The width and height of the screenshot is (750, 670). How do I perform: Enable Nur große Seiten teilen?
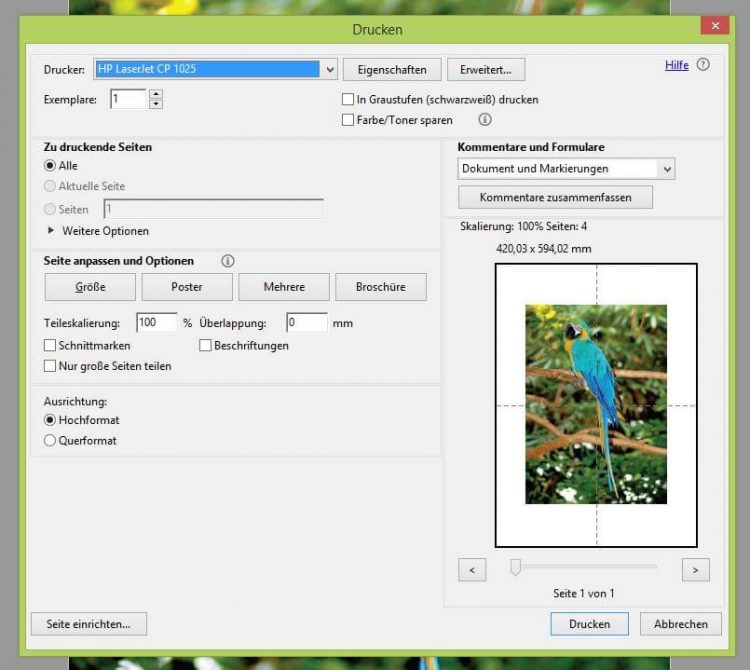[50, 366]
